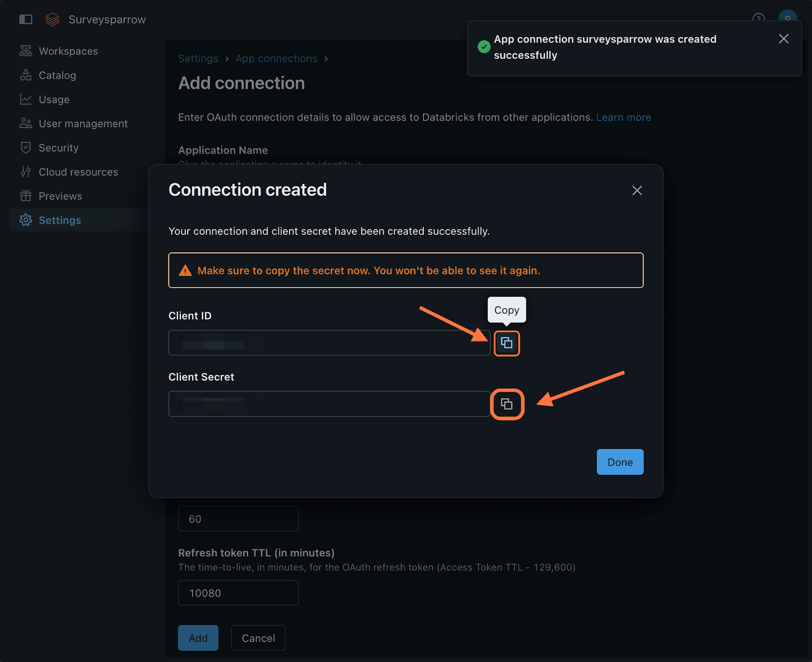Click the Client Secret text field
The height and width of the screenshot is (662, 812).
pos(329,404)
